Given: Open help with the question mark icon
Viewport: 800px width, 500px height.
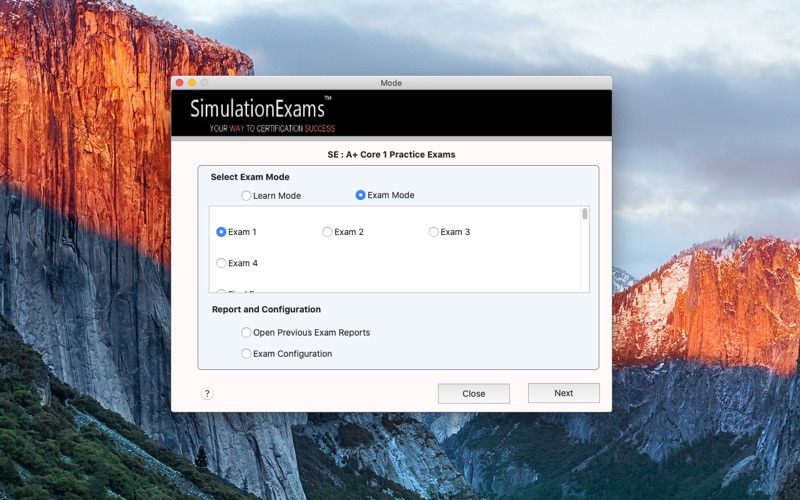Looking at the screenshot, I should [x=207, y=393].
